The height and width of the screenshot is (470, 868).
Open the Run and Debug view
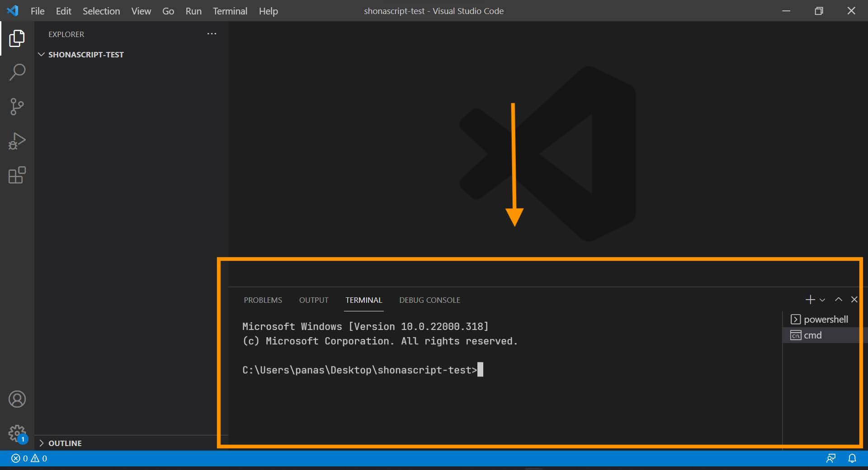(17, 141)
